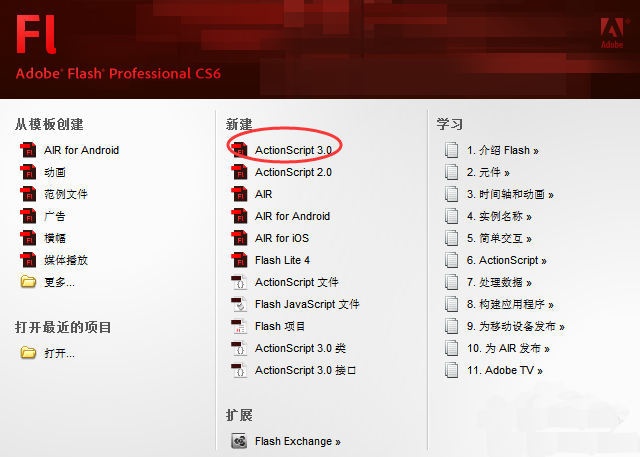Create new ActionScript 3.0 接口
Viewport: 640px width, 457px height.
[305, 370]
